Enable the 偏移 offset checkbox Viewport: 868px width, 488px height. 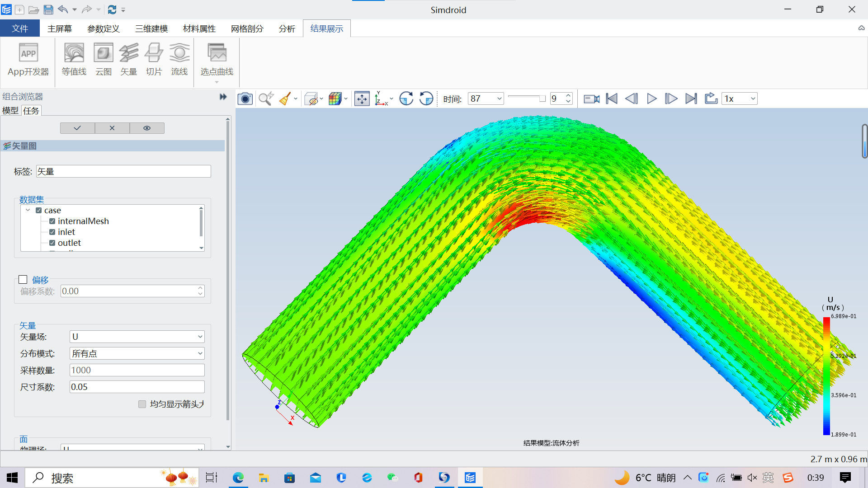click(23, 280)
